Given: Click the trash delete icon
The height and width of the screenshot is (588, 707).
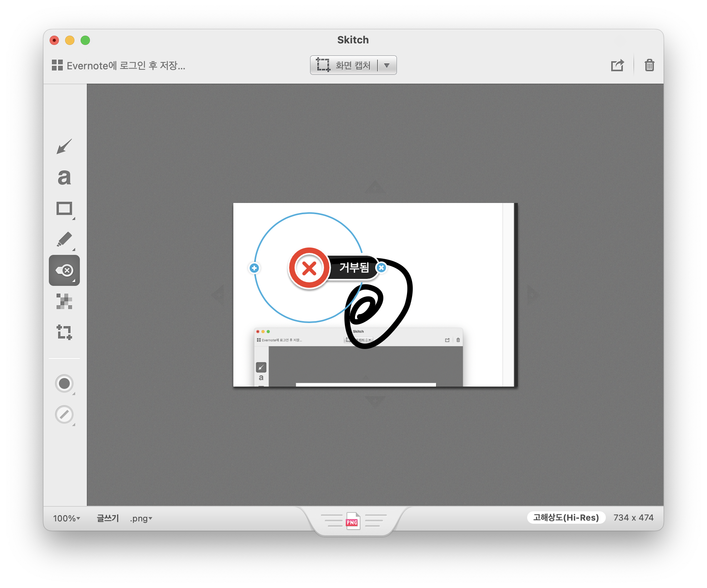Looking at the screenshot, I should 650,65.
